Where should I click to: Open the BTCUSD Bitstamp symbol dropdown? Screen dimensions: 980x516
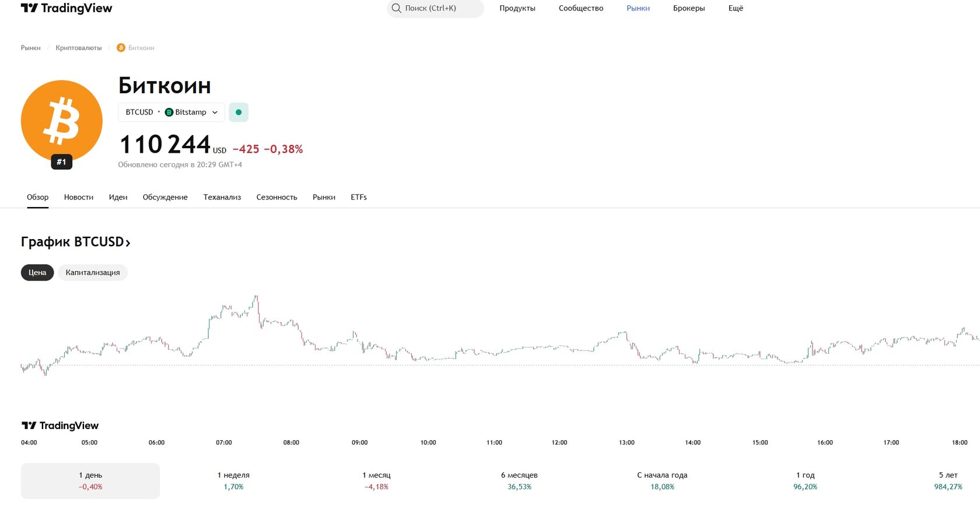click(171, 112)
